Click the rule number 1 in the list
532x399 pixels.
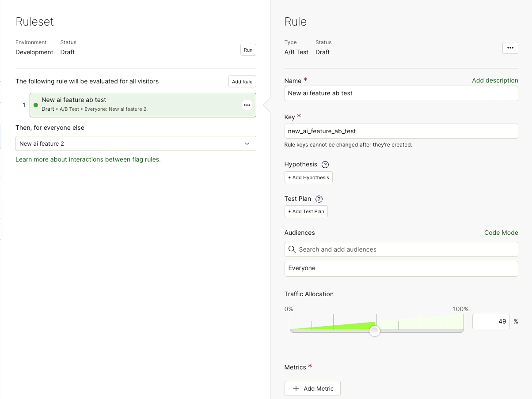coord(24,105)
